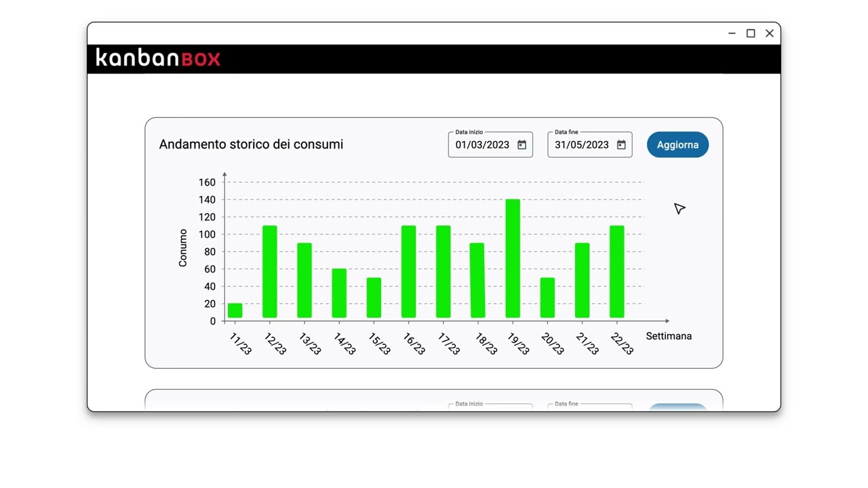Select the green bar for week 21/23

pos(582,281)
